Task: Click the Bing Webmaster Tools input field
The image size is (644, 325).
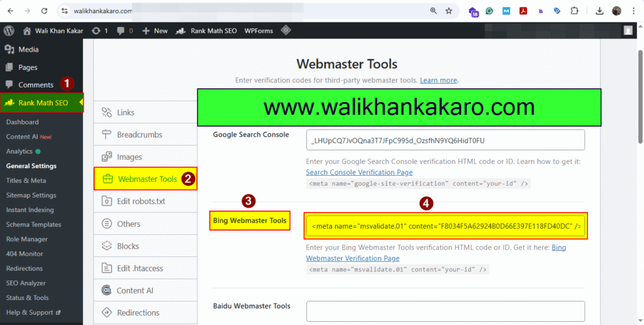Action: [x=446, y=226]
